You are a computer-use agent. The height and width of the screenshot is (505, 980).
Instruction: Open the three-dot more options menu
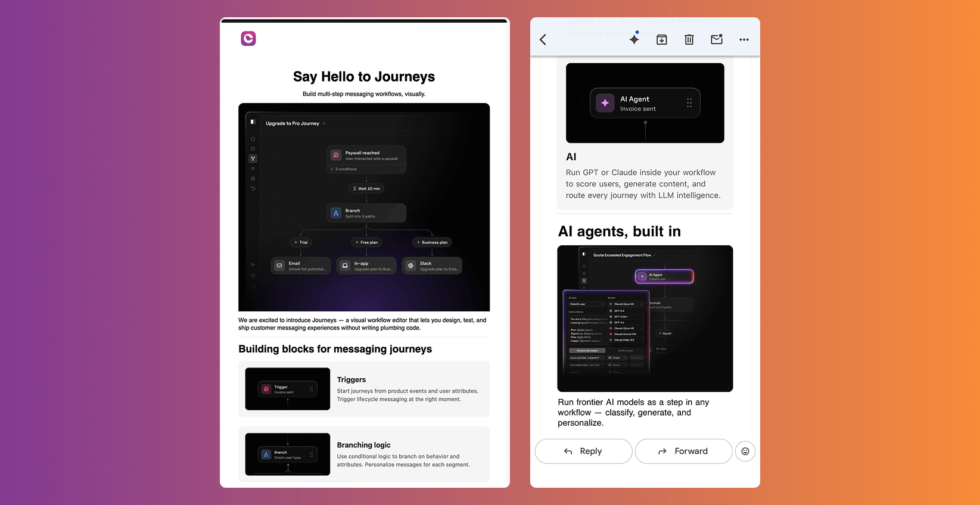tap(744, 40)
